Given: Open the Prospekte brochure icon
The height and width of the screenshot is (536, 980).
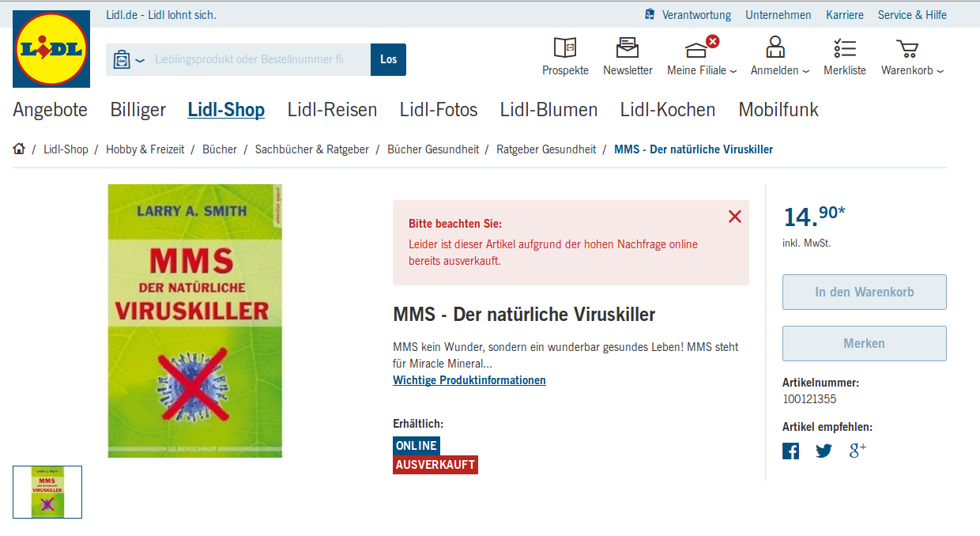Looking at the screenshot, I should 565,47.
